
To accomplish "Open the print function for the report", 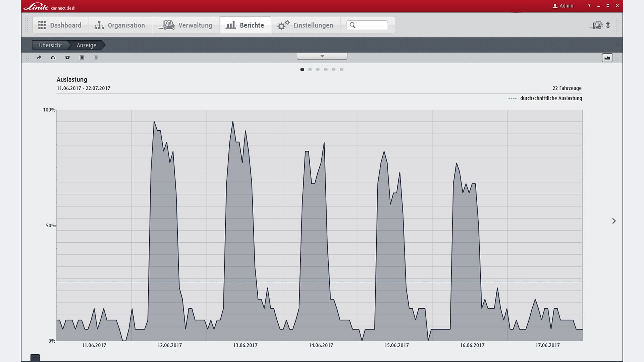I will pyautogui.click(x=53, y=58).
